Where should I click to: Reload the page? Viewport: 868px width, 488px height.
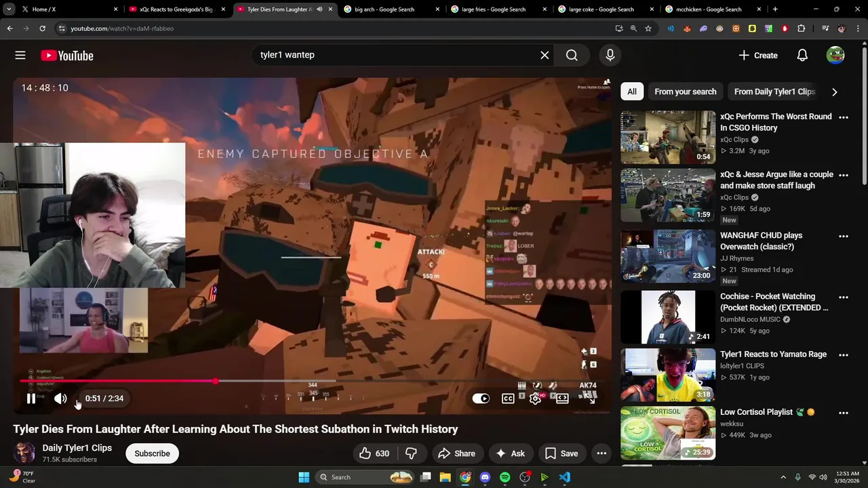tap(42, 28)
